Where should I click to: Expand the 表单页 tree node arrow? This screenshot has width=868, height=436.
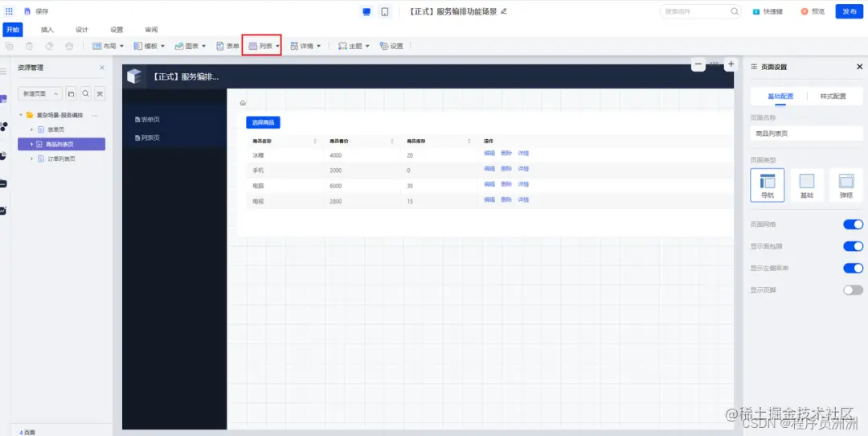[x=31, y=130]
